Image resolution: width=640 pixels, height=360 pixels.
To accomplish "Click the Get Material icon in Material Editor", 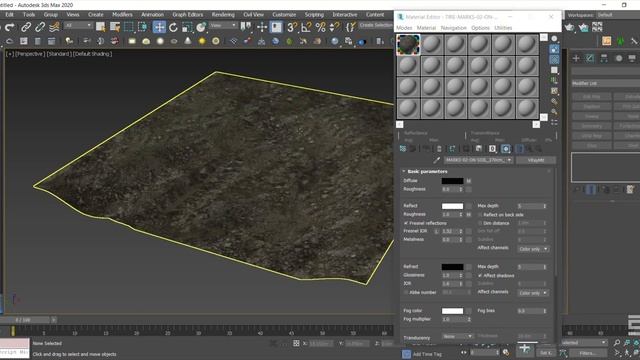I will pyautogui.click(x=403, y=149).
